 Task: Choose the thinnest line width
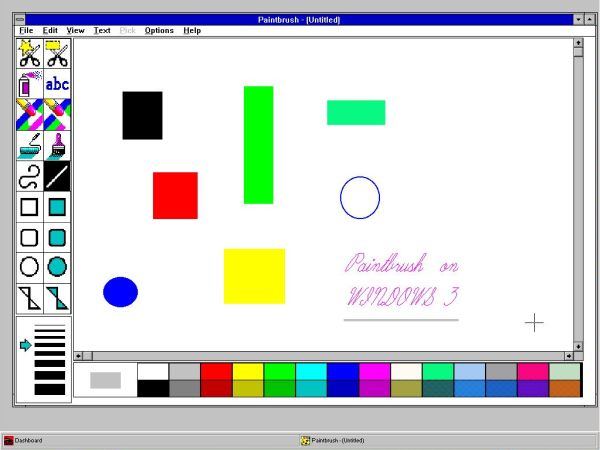(50, 326)
